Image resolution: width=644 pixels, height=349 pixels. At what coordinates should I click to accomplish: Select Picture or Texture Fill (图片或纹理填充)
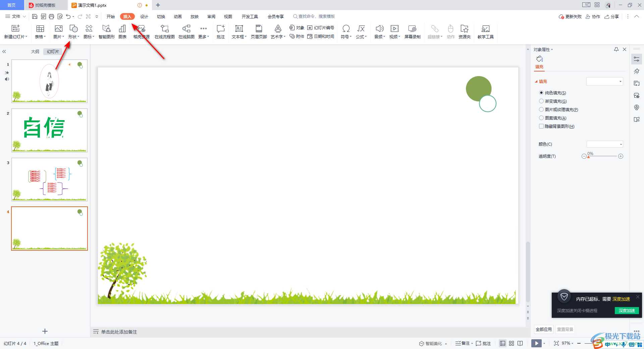pos(541,109)
